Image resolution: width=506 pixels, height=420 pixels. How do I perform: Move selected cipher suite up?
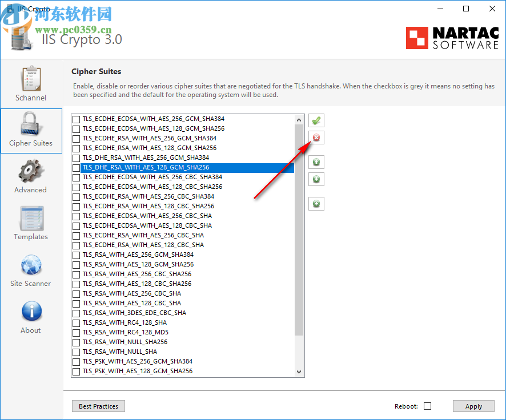pyautogui.click(x=316, y=162)
